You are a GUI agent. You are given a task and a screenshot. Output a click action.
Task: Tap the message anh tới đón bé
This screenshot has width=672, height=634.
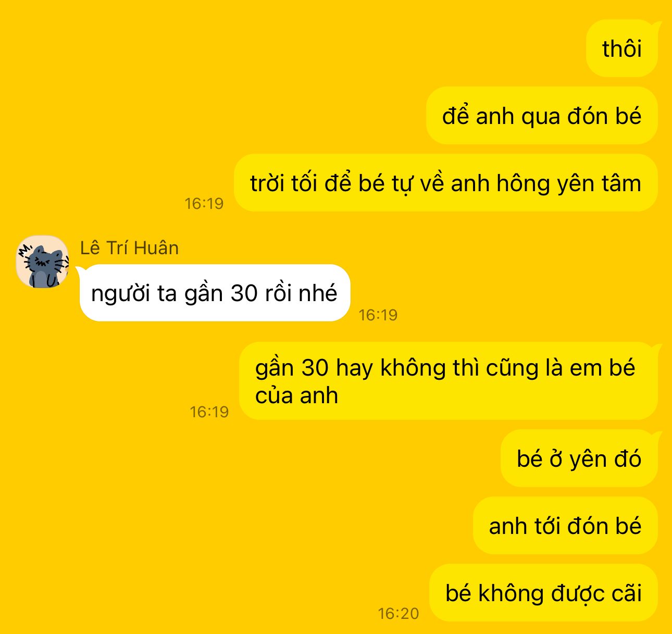(565, 526)
